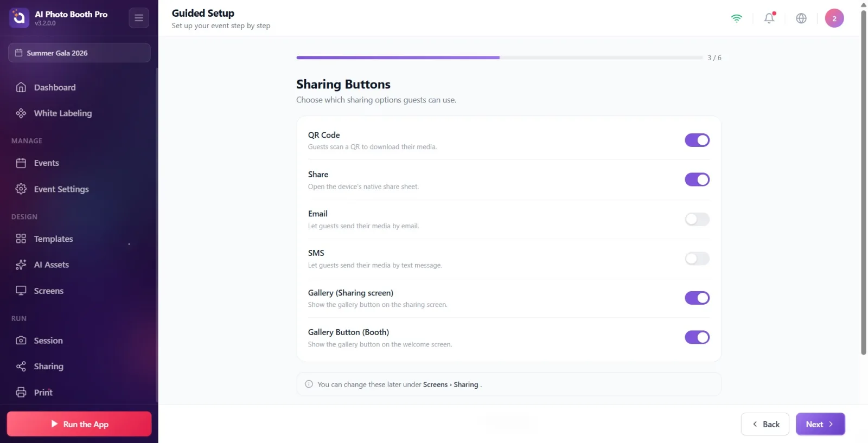This screenshot has width=868, height=443.
Task: Click the QR Code option label
Action: 324,135
